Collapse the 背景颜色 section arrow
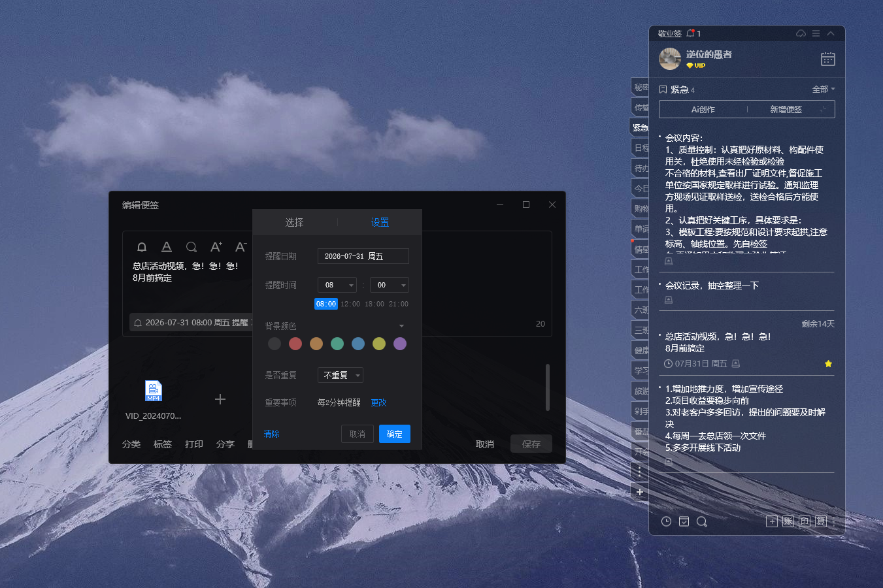The image size is (883, 588). (401, 326)
